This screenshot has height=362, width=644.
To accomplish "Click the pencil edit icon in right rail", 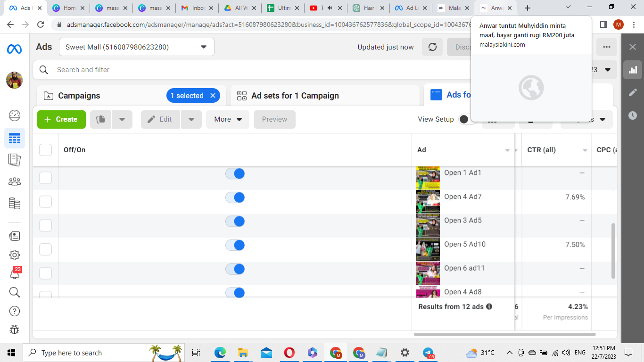I will [x=633, y=92].
